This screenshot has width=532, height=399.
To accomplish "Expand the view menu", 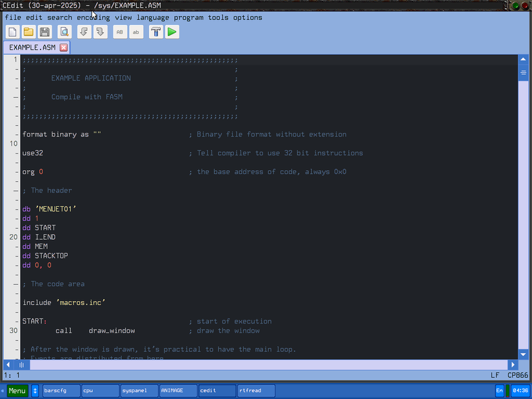I will pos(123,17).
